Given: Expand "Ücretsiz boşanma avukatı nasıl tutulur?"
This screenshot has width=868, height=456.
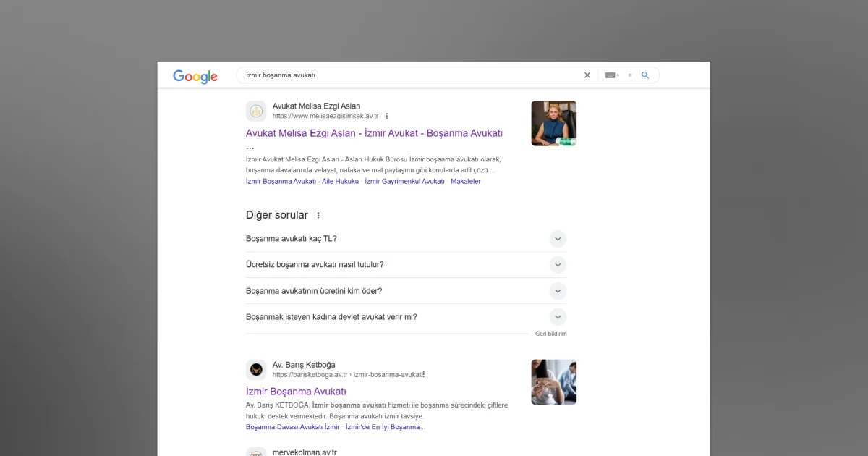Looking at the screenshot, I should (x=558, y=265).
